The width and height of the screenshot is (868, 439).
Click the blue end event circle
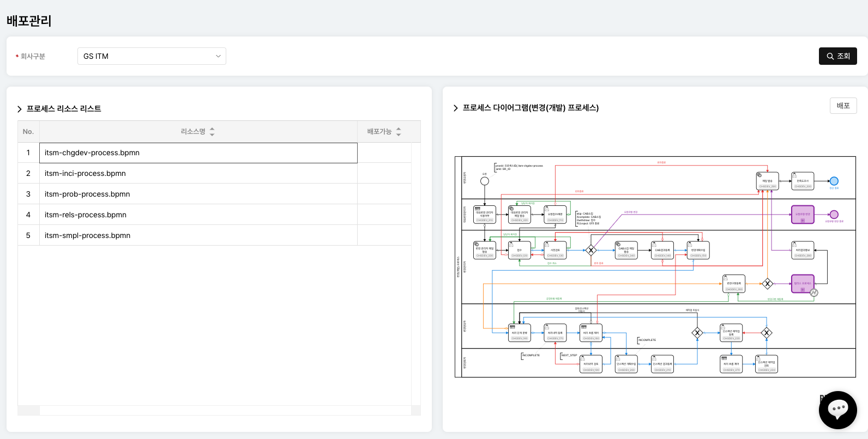tap(834, 181)
